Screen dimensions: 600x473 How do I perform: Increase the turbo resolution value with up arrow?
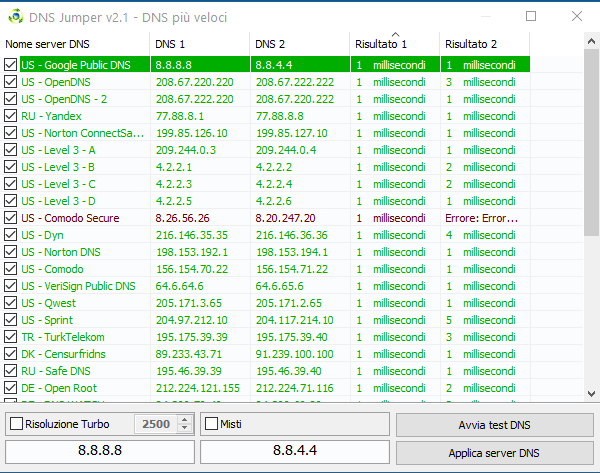pos(183,419)
